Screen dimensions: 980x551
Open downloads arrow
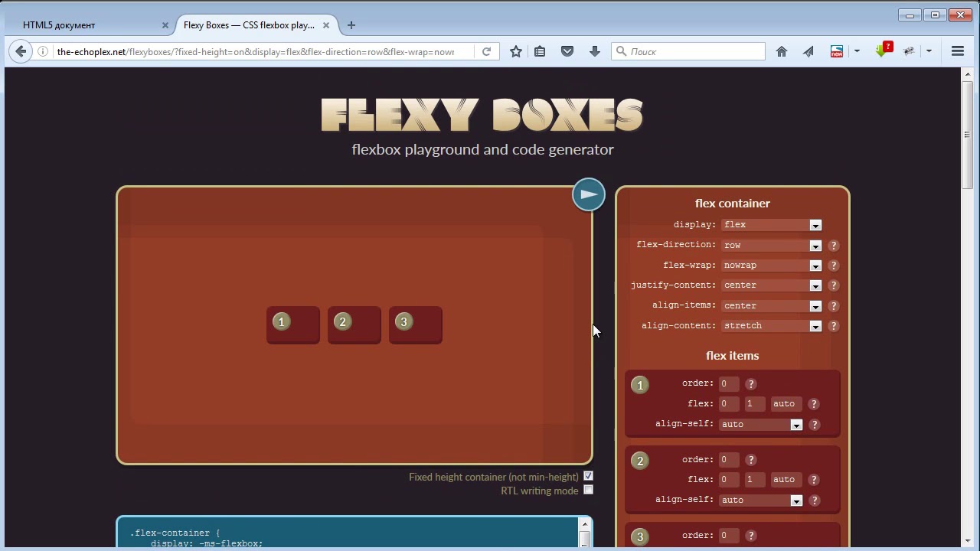tap(594, 51)
